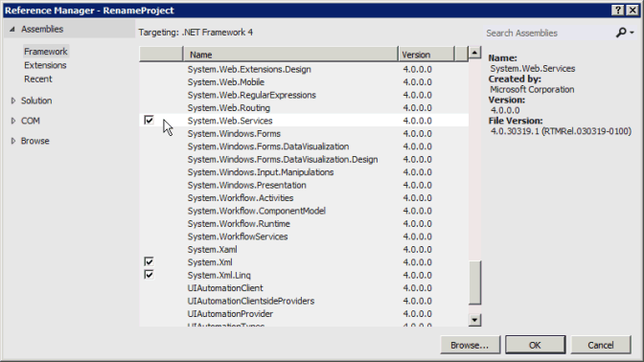Select the Framework category
The height and width of the screenshot is (362, 644).
46,52
